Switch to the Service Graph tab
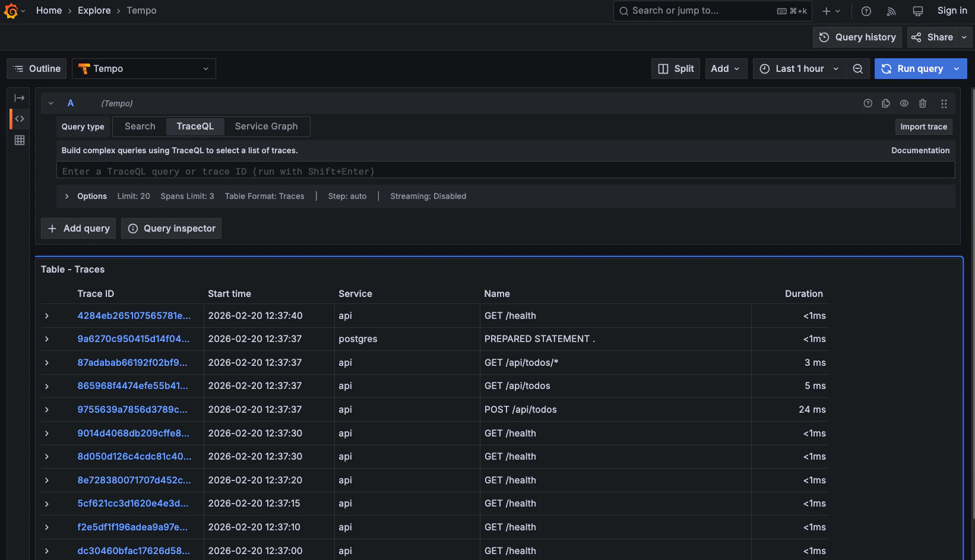 266,126
